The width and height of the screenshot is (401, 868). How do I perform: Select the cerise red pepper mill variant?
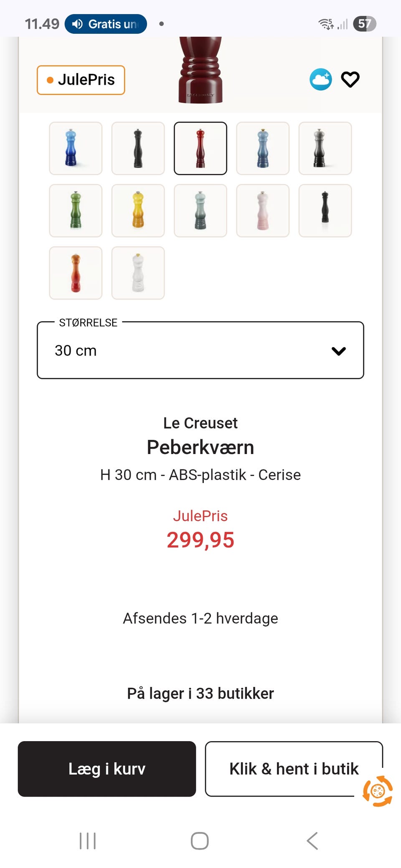coord(200,149)
